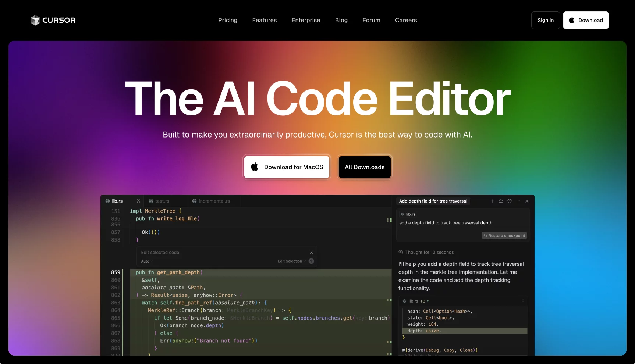Open the incremental.rs tab
635x364 pixels.
click(214, 201)
